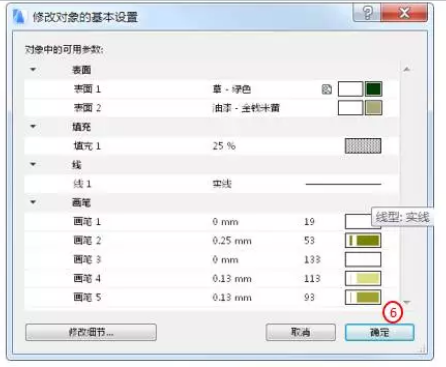Click the khaki swatch for 表面 2
This screenshot has width=446, height=367.
tap(373, 108)
